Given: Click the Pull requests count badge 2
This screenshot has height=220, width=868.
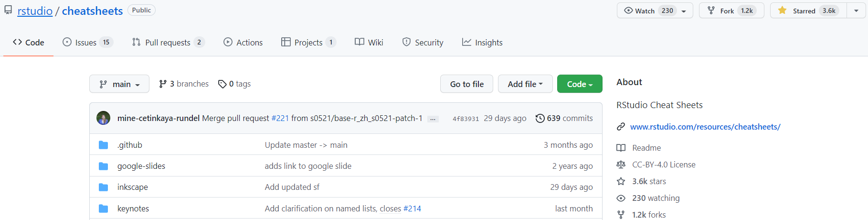Looking at the screenshot, I should click(199, 42).
